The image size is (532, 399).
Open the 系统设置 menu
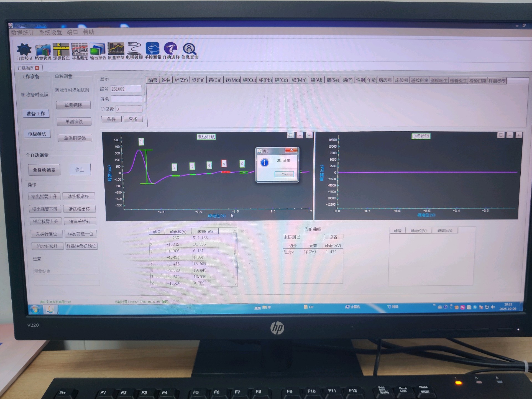click(50, 32)
